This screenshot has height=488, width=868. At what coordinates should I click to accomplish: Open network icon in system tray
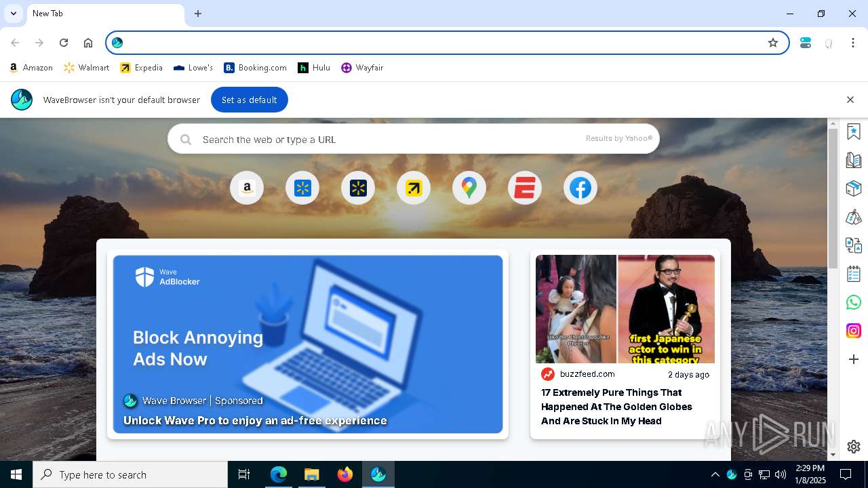coord(764,474)
